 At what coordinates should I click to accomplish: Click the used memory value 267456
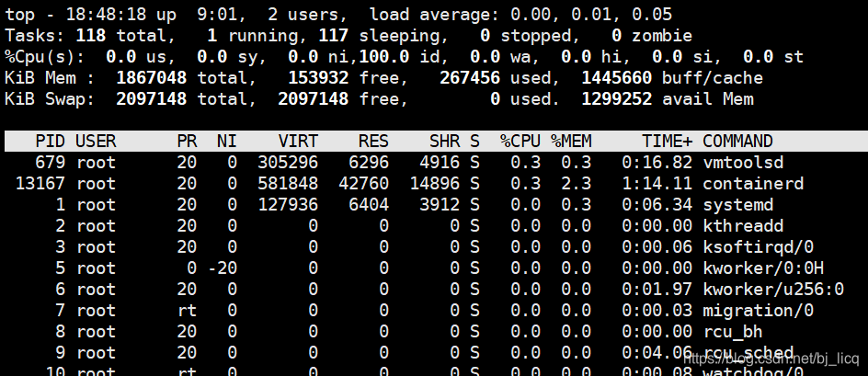pyautogui.click(x=470, y=77)
